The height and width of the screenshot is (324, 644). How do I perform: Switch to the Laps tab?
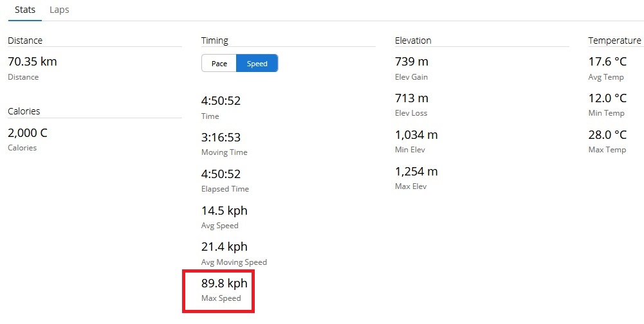pyautogui.click(x=59, y=10)
